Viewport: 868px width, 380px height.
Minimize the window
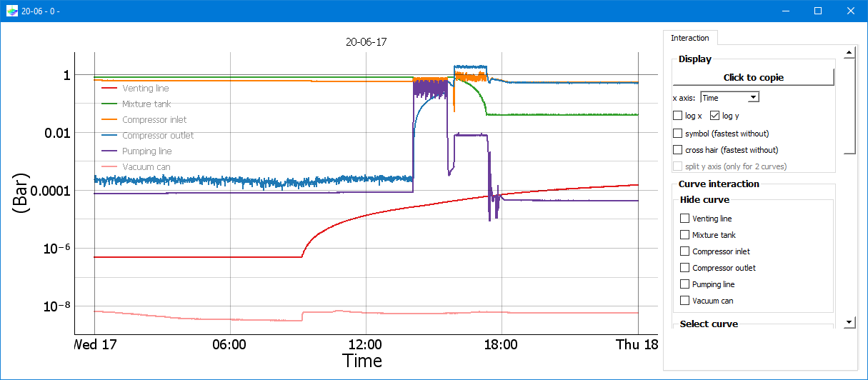click(786, 11)
